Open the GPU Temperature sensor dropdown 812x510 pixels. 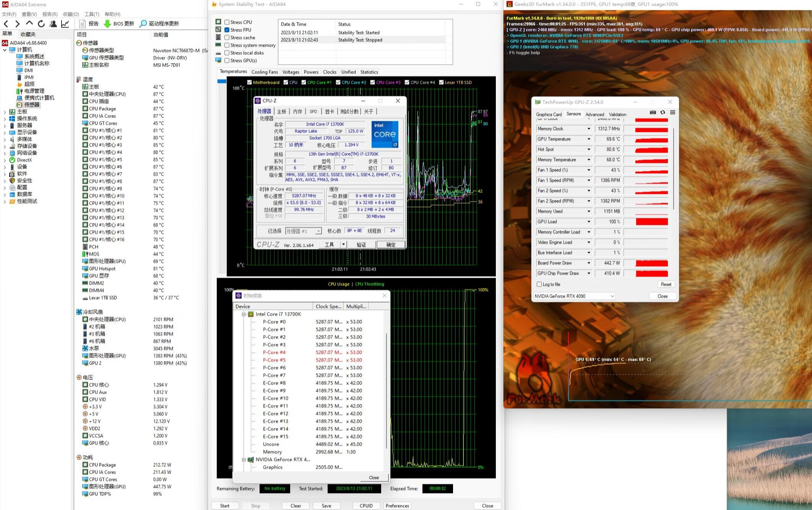point(589,139)
